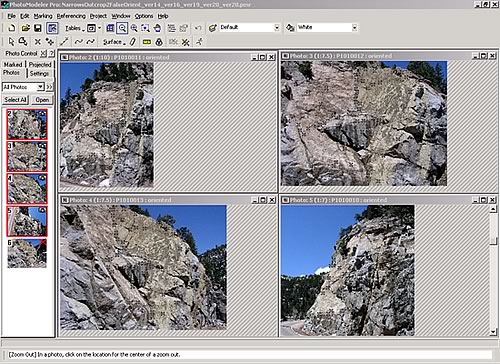Click the table grid view icon

[110, 28]
